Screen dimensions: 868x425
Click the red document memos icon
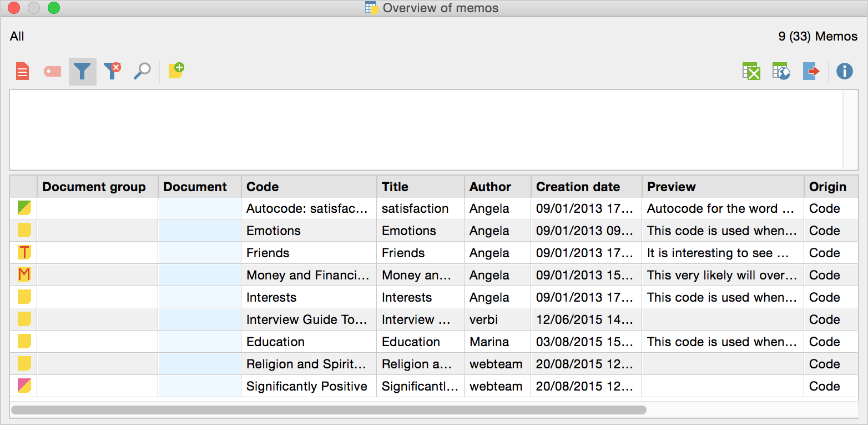[22, 72]
